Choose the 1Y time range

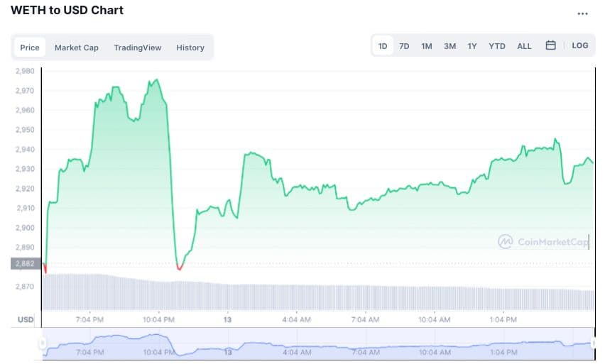[x=472, y=46]
